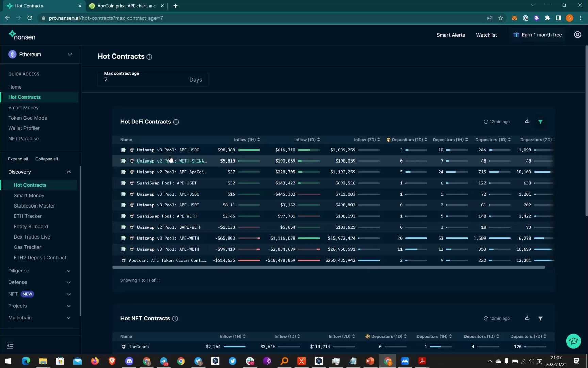Click the browser address bar URL
The height and width of the screenshot is (368, 588).
pos(106,18)
